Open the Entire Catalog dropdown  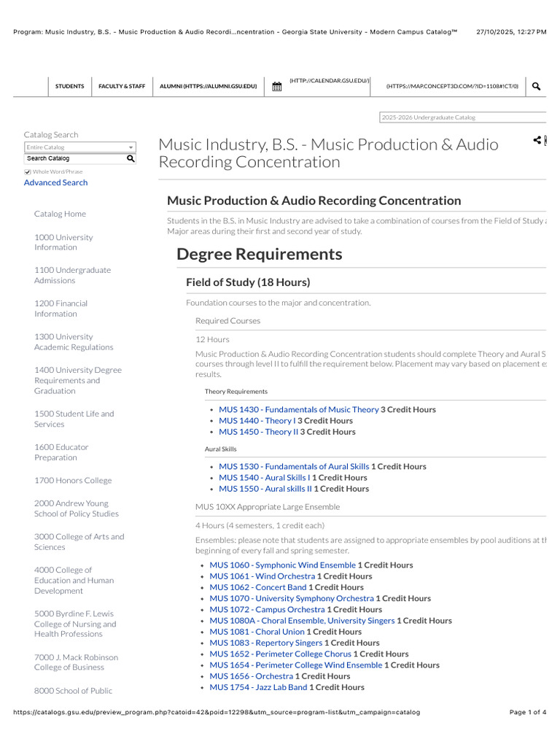[80, 147]
